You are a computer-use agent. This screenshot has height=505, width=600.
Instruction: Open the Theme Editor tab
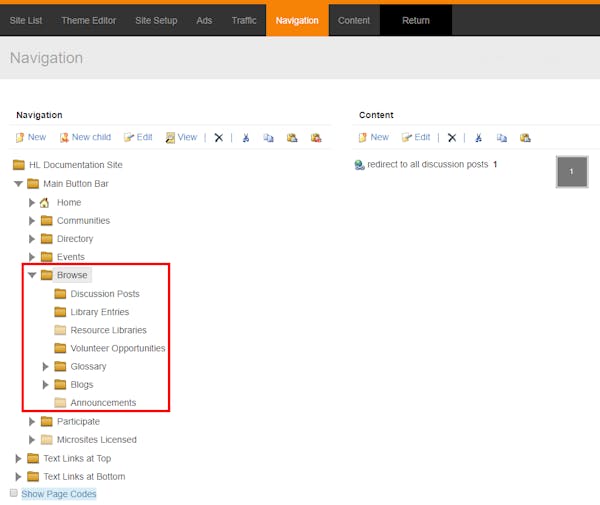(x=89, y=20)
